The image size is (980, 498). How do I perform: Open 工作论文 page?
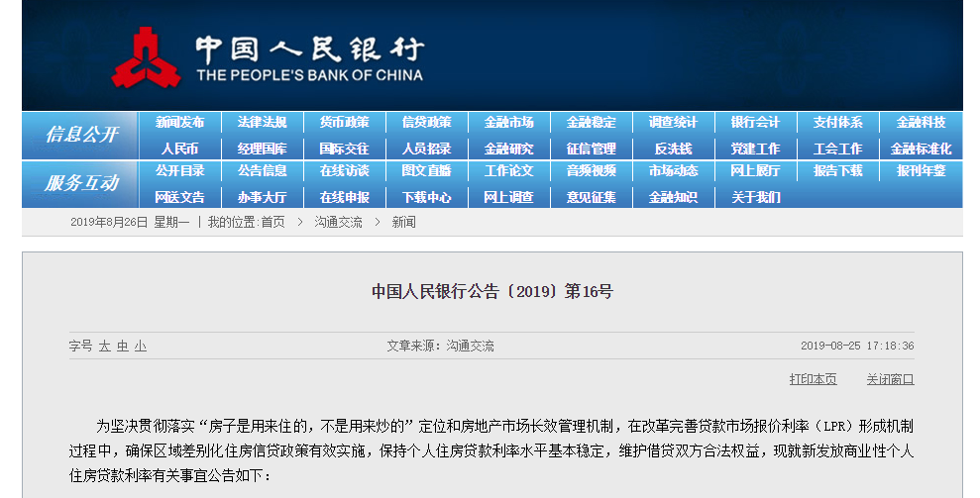coord(508,170)
